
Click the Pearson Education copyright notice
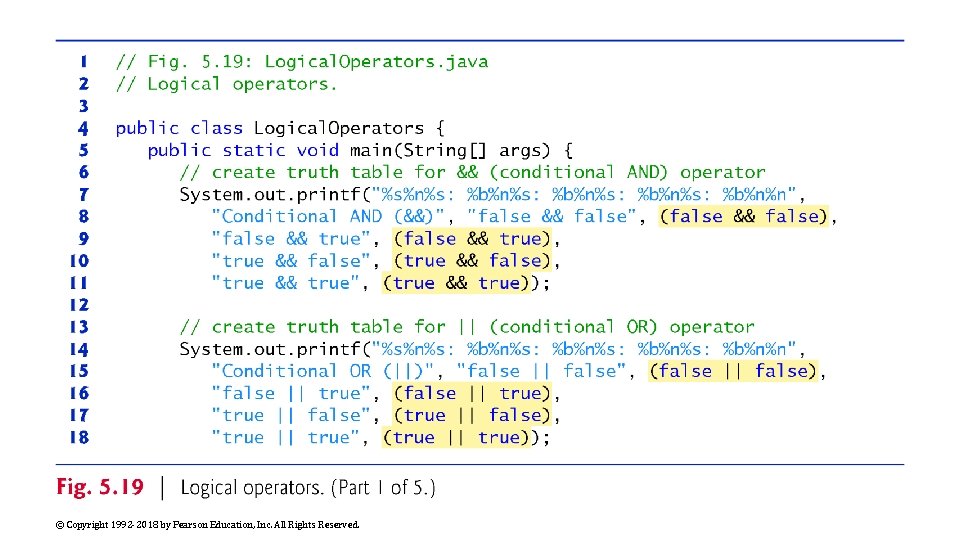[208, 525]
